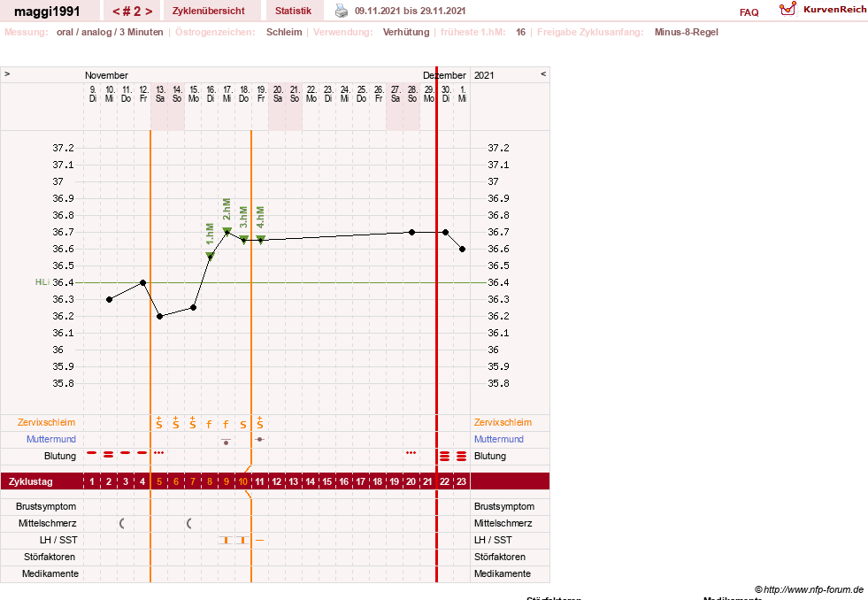Collapse chart using the top-right '<' arrow
The image size is (868, 600).
coord(543,73)
